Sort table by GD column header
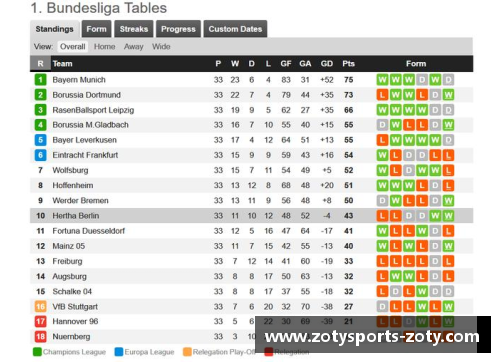500x362 pixels. tap(327, 64)
